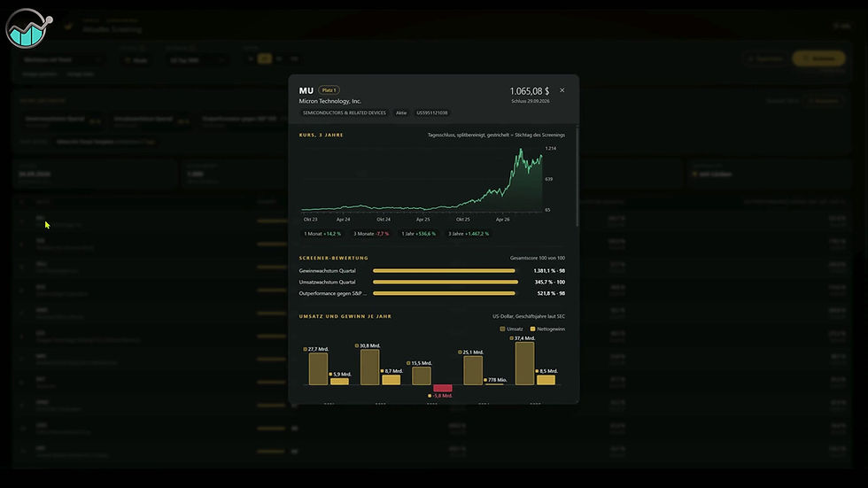Click the Outperformance gegen S&P label
This screenshot has height=488, width=868.
(332, 294)
